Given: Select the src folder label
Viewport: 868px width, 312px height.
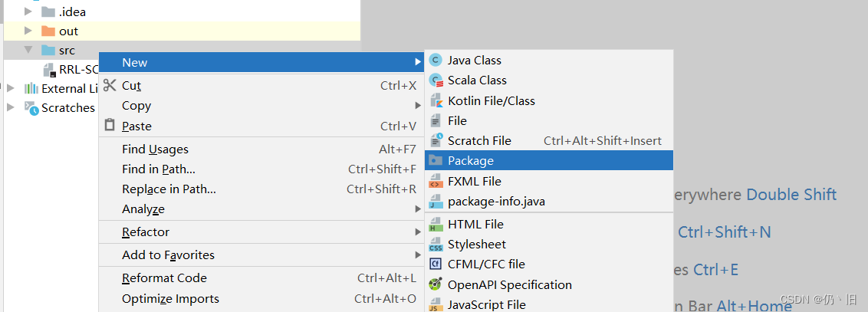Looking at the screenshot, I should tap(67, 51).
